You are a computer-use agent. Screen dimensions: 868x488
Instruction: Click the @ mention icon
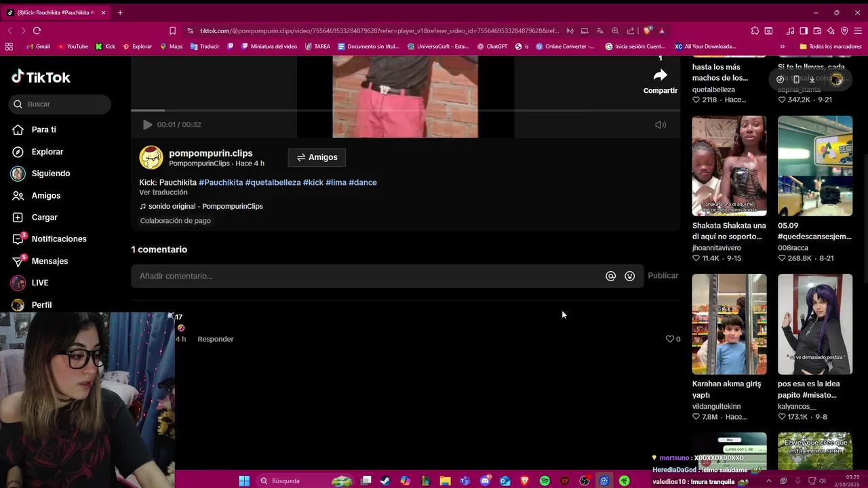[x=611, y=276]
